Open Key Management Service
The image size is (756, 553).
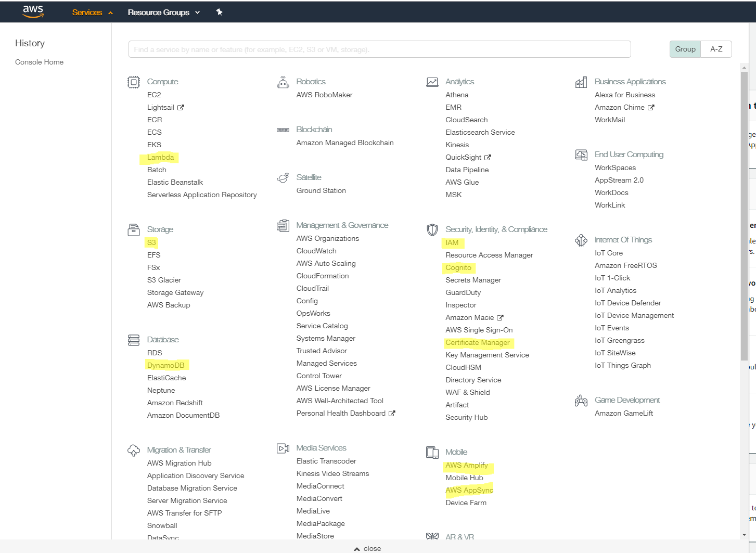487,355
